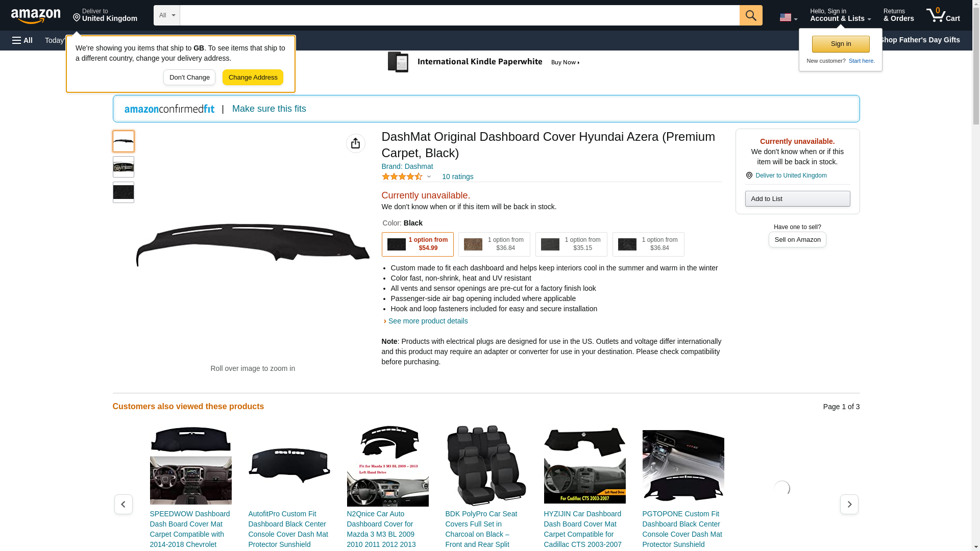Click See more product details link
980x551 pixels.
point(427,321)
